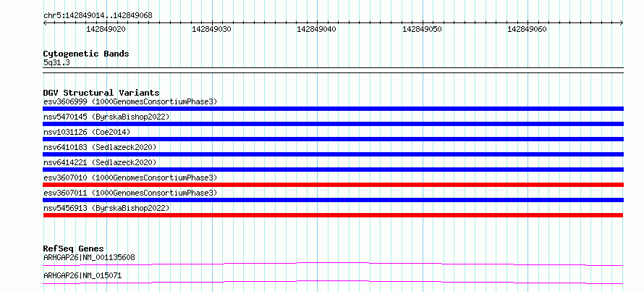The height and width of the screenshot is (292, 644).
Task: Open variant label nsv5456913 (ByrskaBishop2022)
Action: pos(106,208)
